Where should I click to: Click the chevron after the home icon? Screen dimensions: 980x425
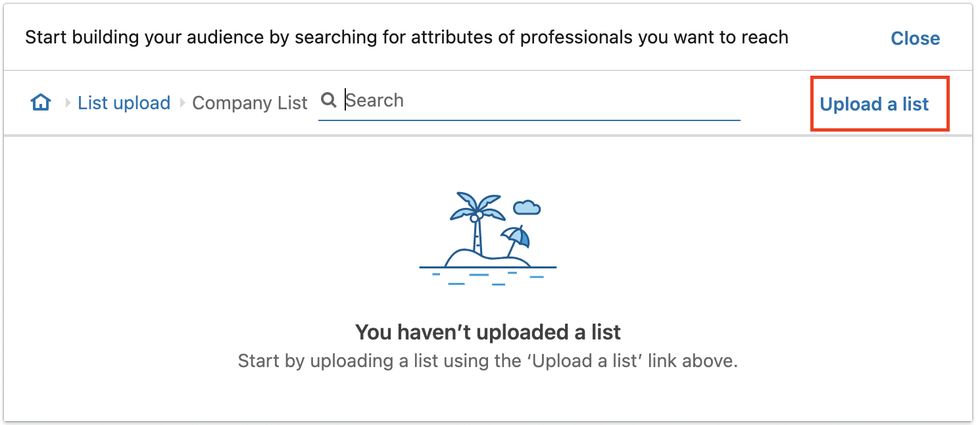68,103
